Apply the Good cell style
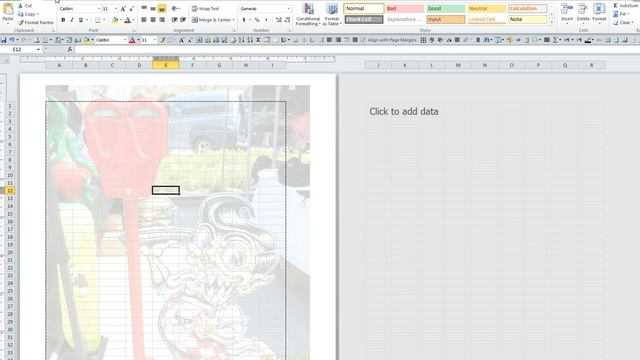640x360 pixels. [x=446, y=9]
